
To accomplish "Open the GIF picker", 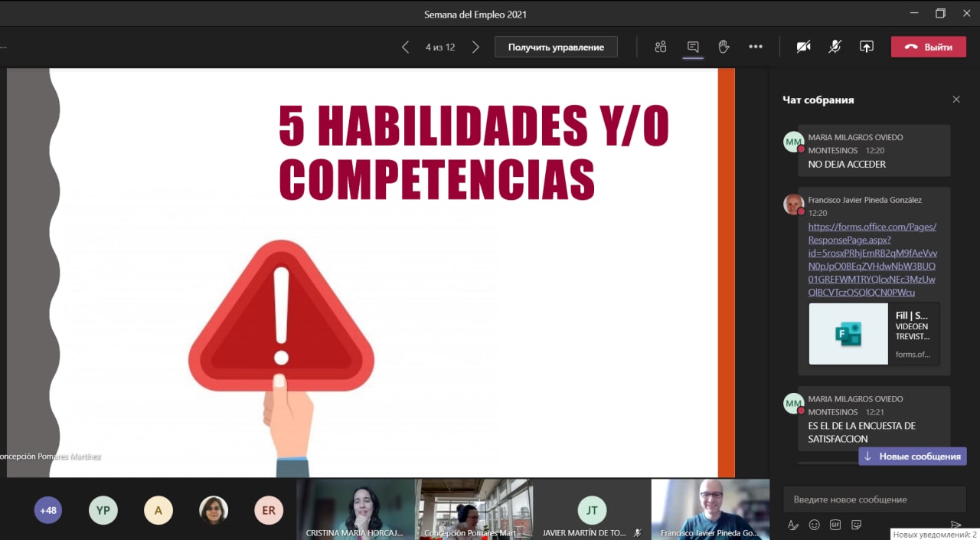I will [835, 525].
